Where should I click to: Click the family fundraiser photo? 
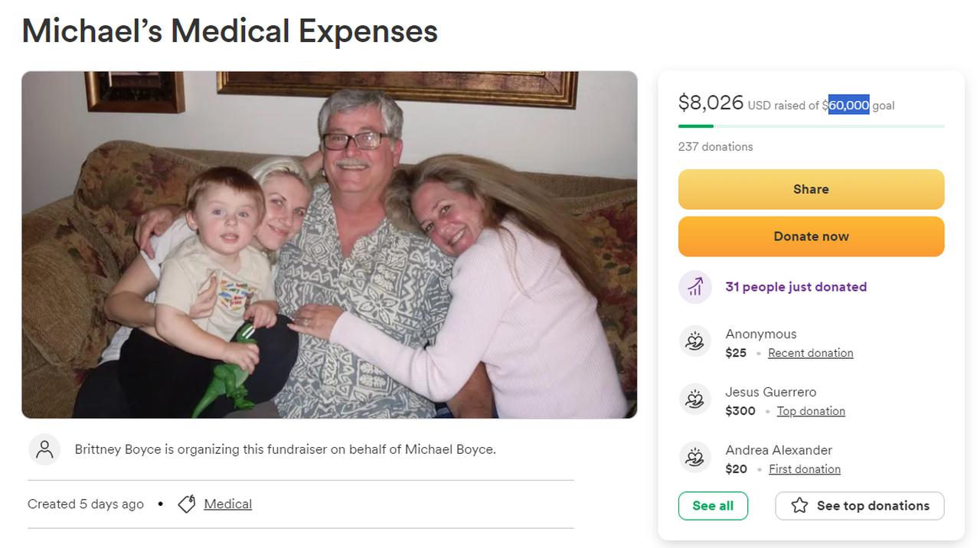coord(329,245)
